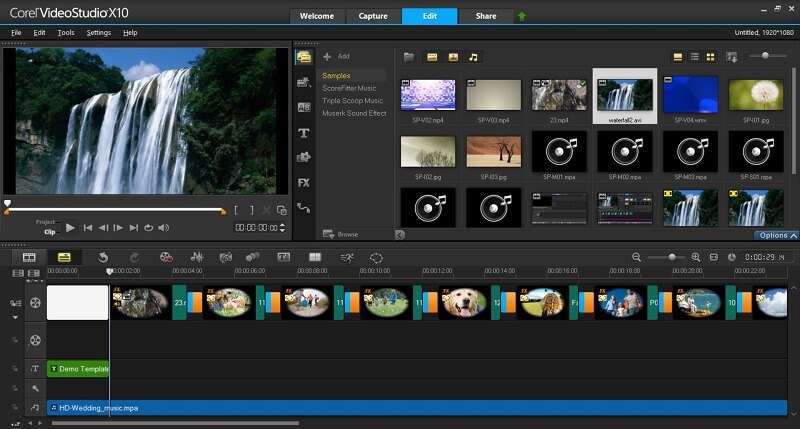Select the waterfall2.avi thumbnail
This screenshot has width=800, height=429.
pyautogui.click(x=625, y=96)
